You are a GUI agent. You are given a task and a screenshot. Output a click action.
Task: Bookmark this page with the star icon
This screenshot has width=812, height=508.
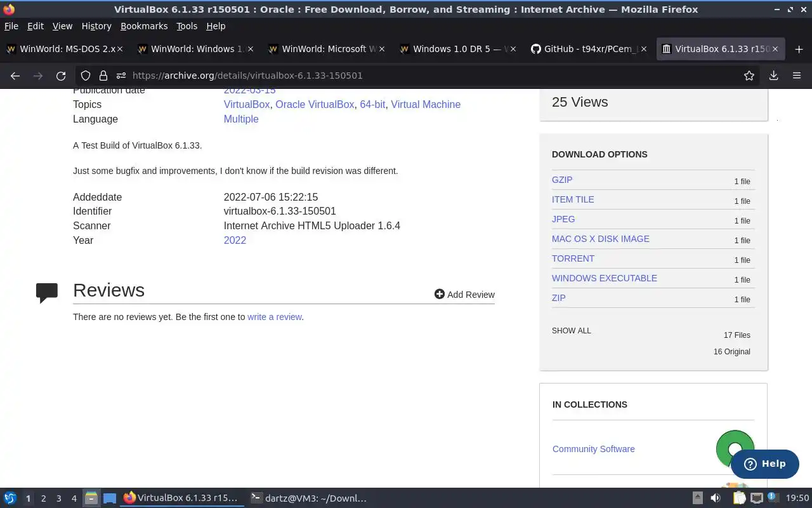click(749, 76)
